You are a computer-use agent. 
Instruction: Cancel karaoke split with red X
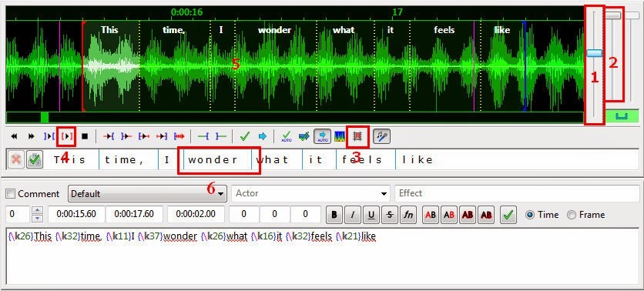point(16,159)
